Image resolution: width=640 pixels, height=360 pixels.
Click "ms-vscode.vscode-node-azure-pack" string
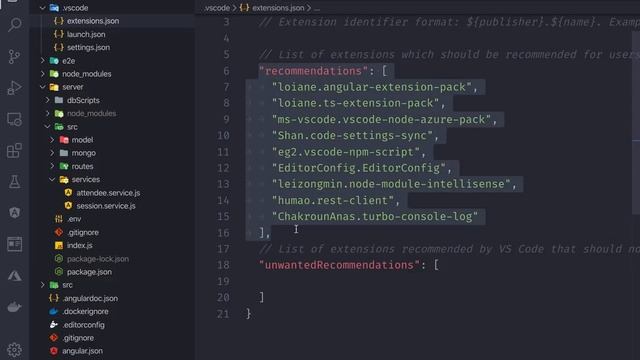(382, 120)
